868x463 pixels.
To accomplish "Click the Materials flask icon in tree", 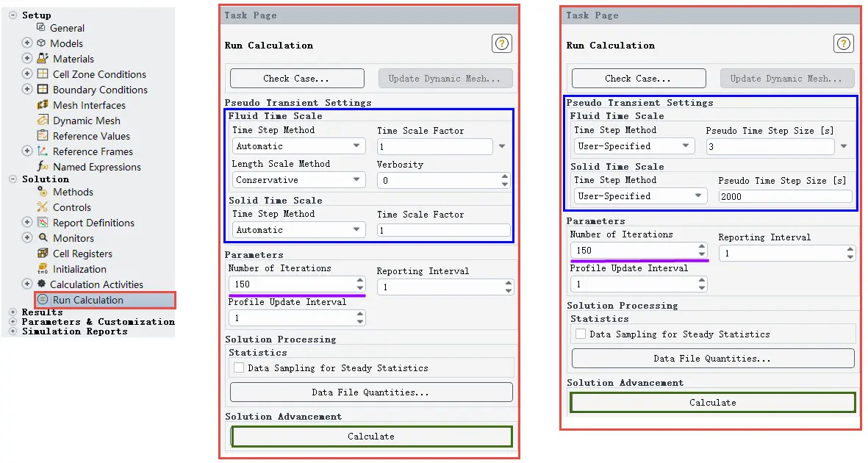I will [43, 58].
